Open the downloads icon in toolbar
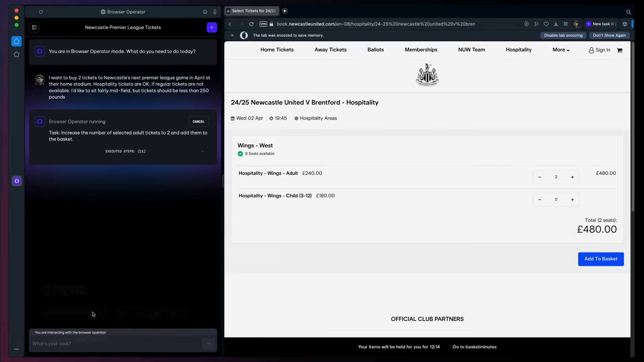The image size is (644, 362). pyautogui.click(x=556, y=24)
